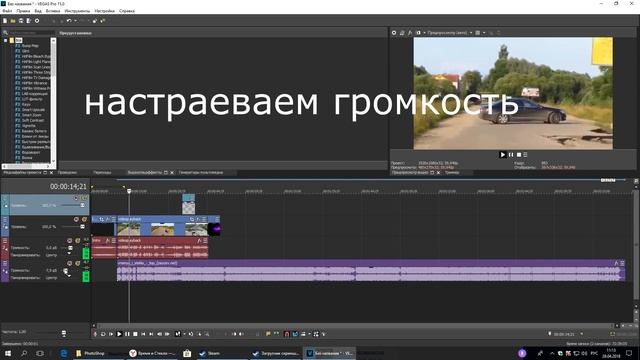
Task: Click the effects search field
Action: (31, 33)
